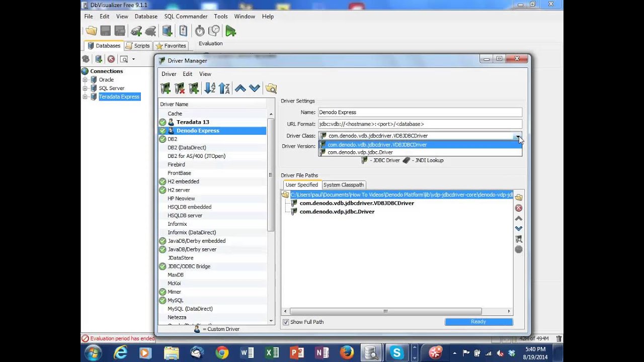Open the SQL Commander play icon
Image resolution: width=644 pixels, height=362 pixels.
click(230, 31)
